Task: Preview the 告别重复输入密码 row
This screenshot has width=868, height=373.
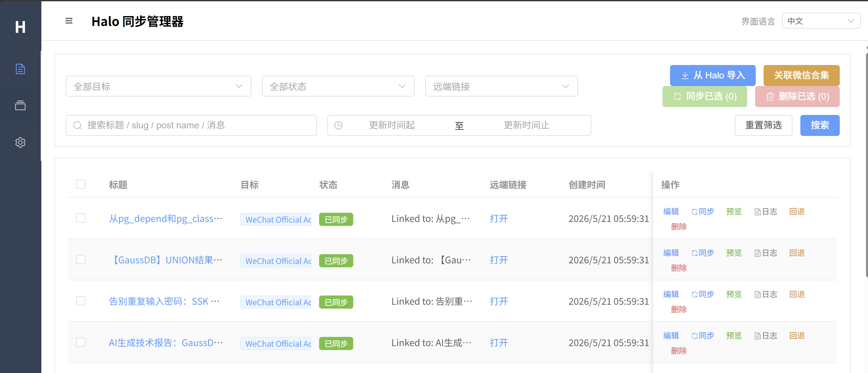Action: pos(734,295)
